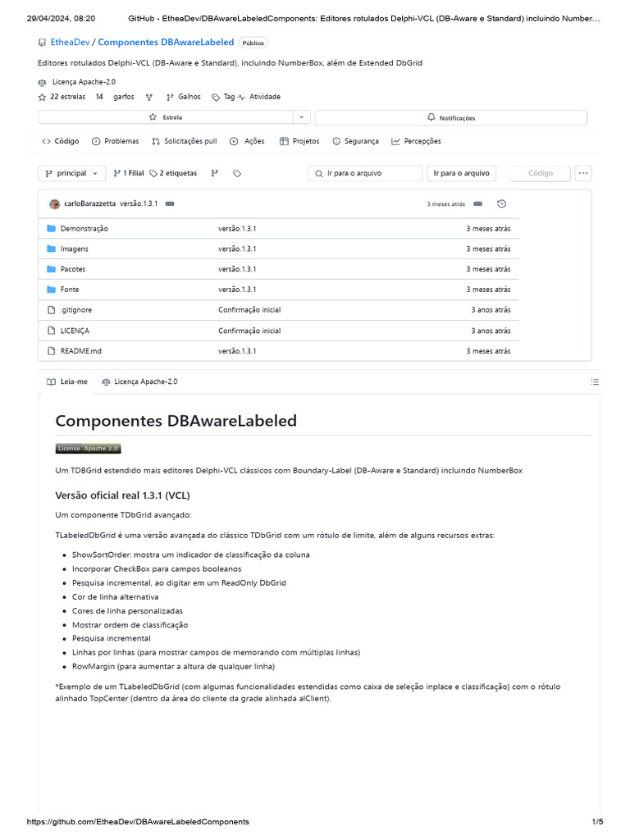
Task: Click the Tag label icon
Action: pyautogui.click(x=216, y=98)
